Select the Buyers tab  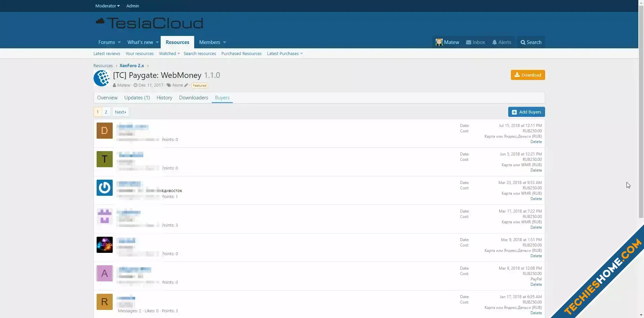point(222,98)
